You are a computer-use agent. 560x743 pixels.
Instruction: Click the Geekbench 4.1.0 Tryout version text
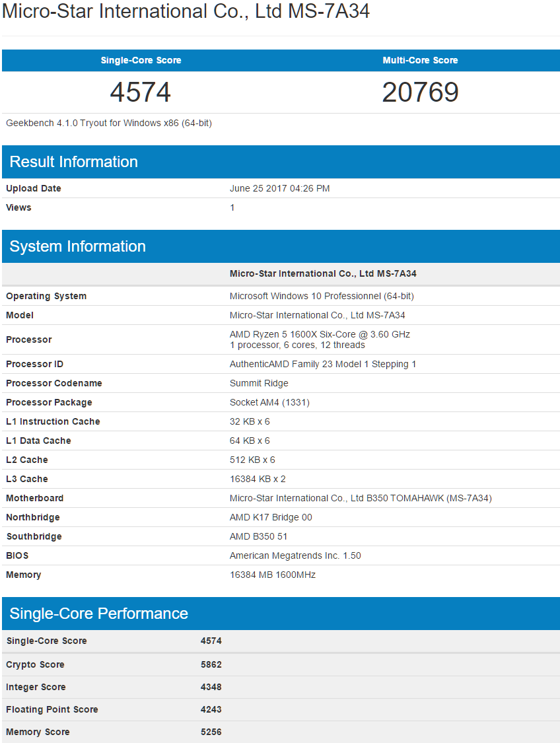(x=109, y=124)
